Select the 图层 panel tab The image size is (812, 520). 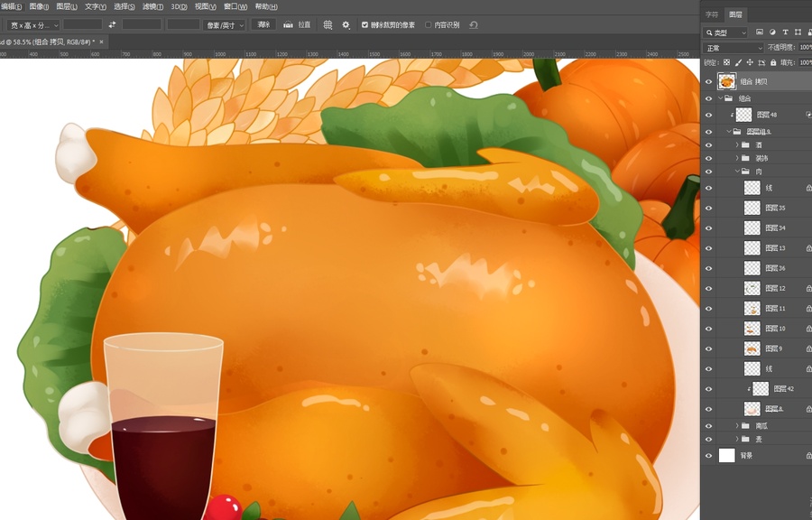(735, 14)
